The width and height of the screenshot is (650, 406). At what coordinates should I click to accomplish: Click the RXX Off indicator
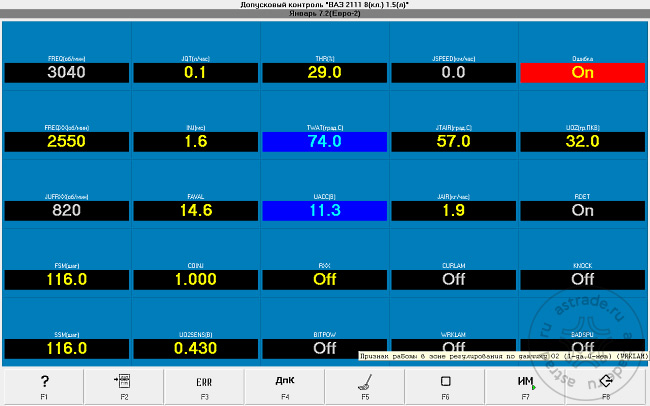pyautogui.click(x=325, y=280)
